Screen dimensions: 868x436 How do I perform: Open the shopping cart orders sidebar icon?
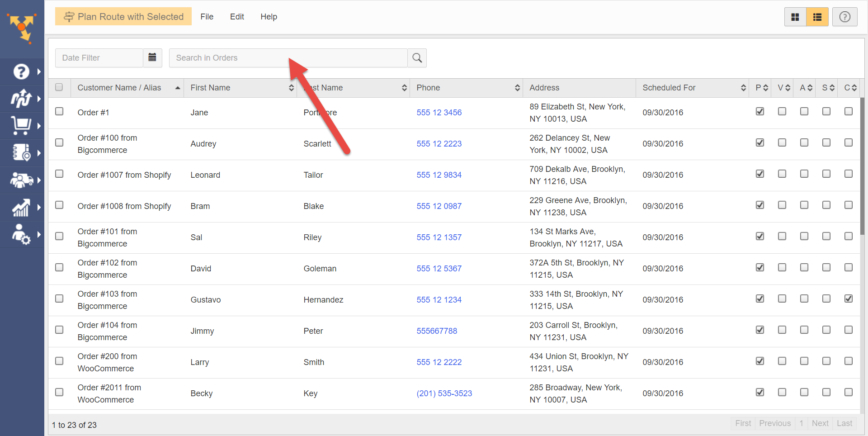pos(21,126)
